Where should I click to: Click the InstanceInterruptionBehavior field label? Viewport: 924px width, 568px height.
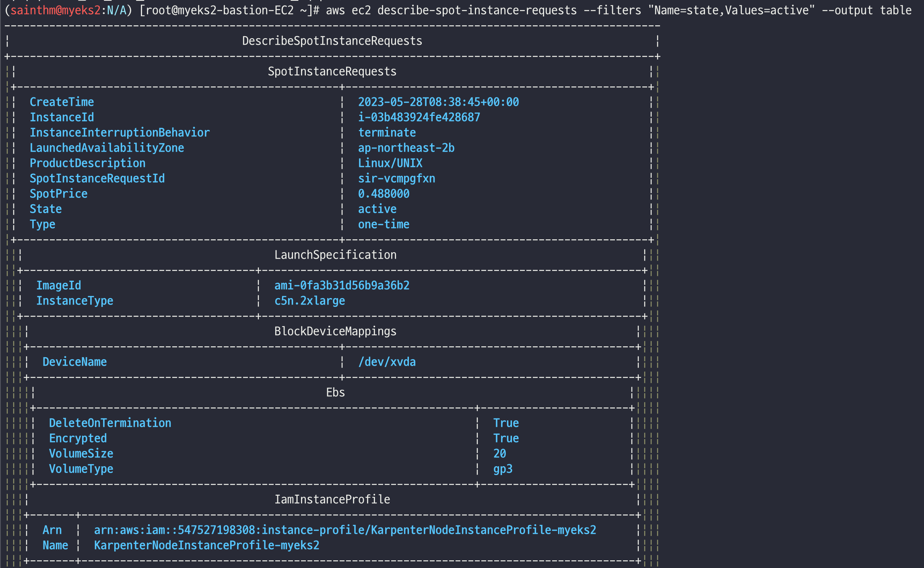[x=120, y=132]
